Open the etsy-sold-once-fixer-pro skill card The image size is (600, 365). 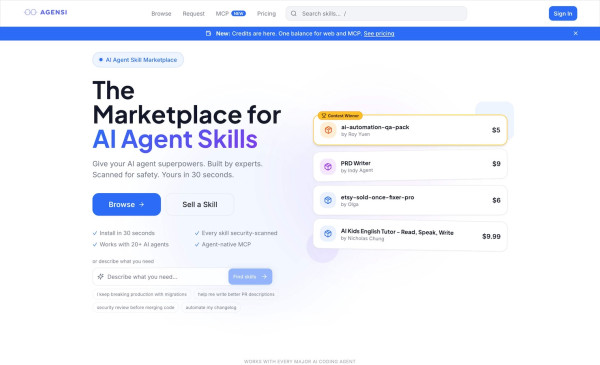coord(410,200)
